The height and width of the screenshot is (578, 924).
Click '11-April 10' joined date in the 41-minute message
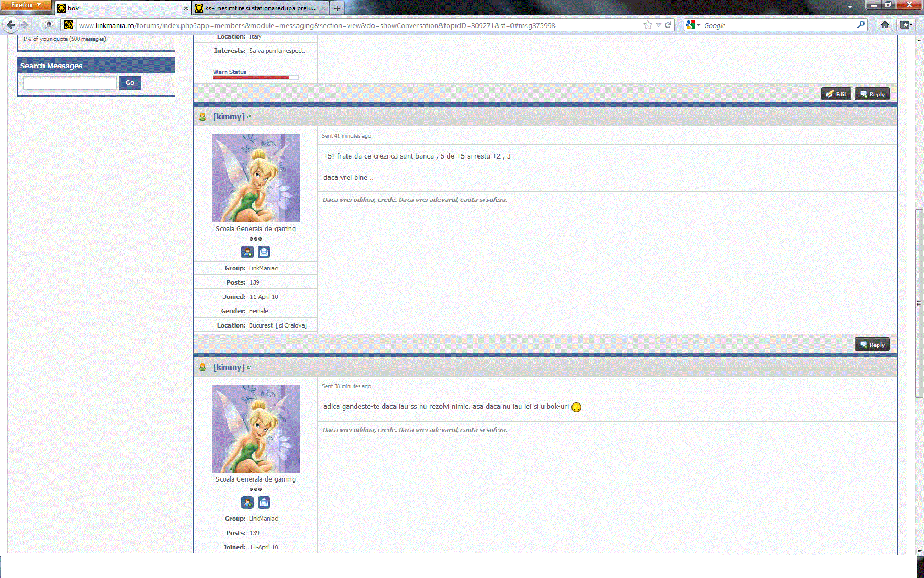pos(264,297)
